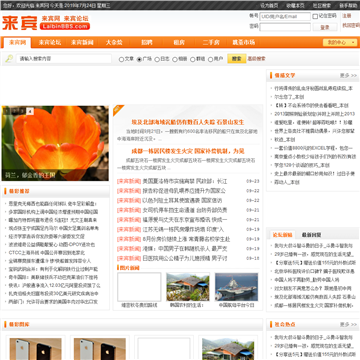Click the 注册 register link

coord(347,16)
